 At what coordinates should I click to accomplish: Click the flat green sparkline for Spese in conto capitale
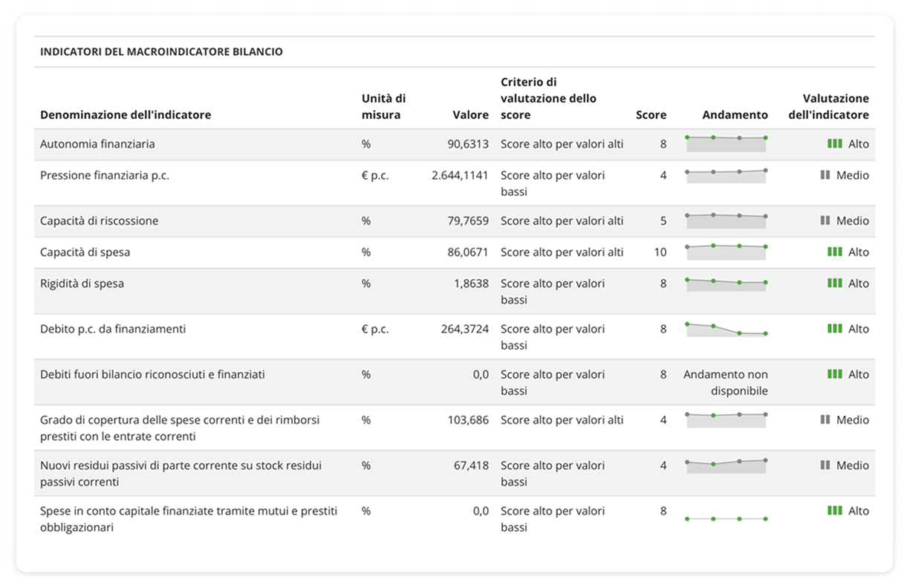click(726, 518)
